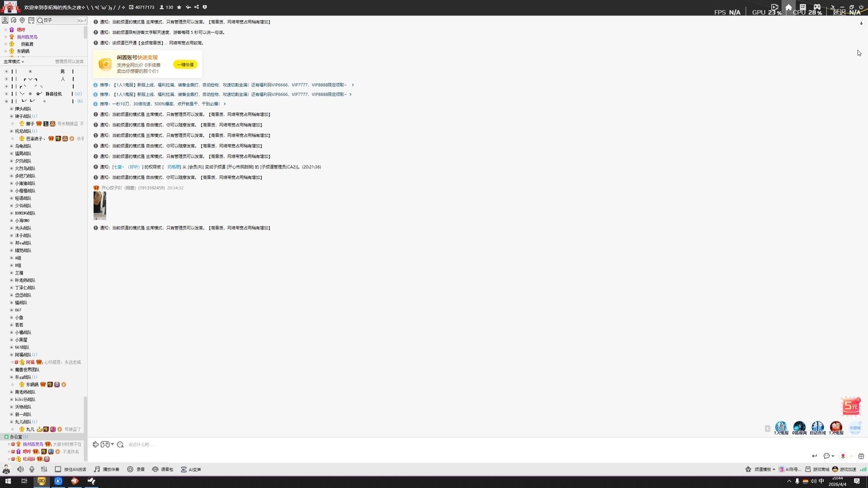Select the 弹头战队 sub-channel
868x488 pixels.
(23, 109)
